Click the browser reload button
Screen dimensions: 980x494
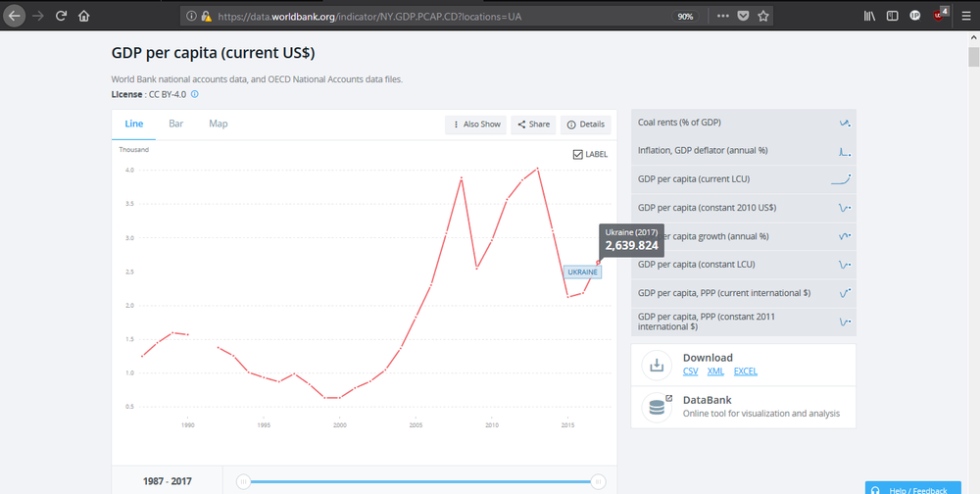61,16
